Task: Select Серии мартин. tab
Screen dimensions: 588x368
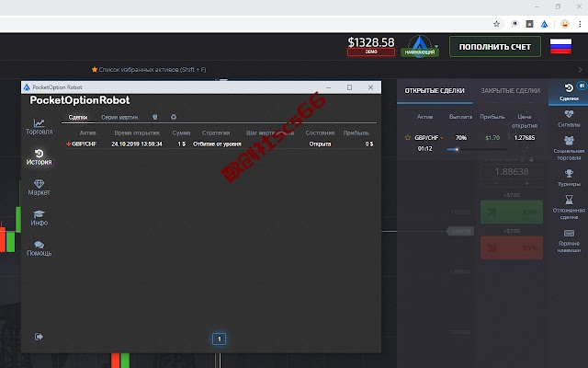Action: pos(119,117)
